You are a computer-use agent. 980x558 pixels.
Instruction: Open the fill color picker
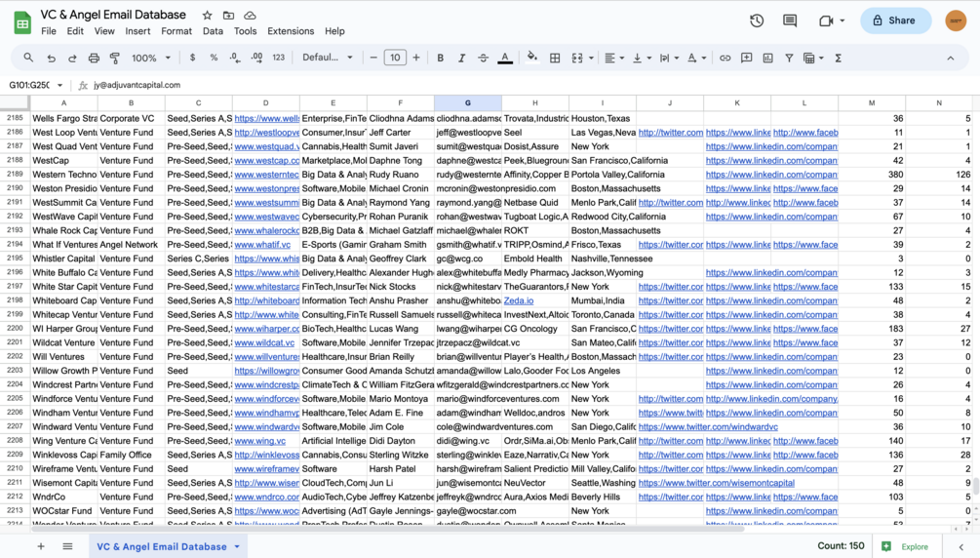tap(531, 58)
